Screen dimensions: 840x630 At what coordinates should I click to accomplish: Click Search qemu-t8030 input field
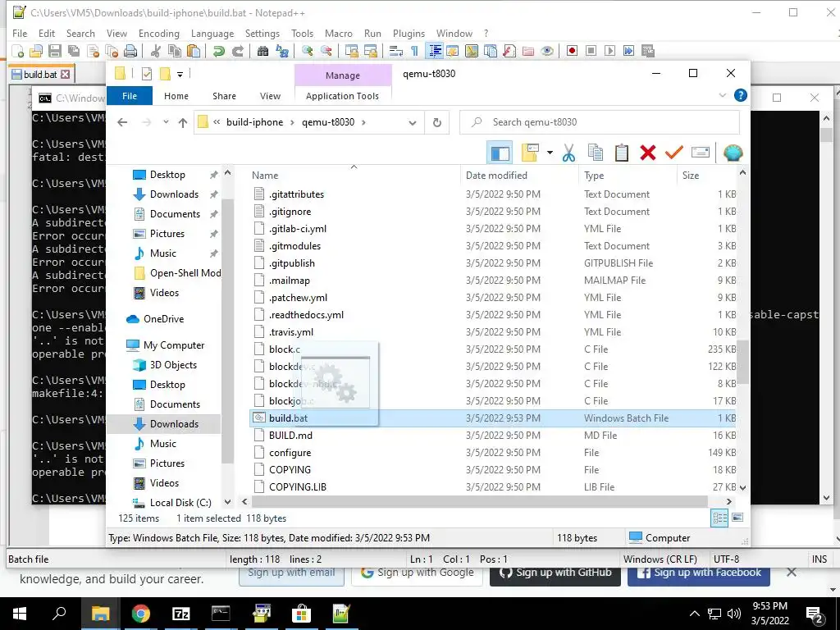coord(600,122)
